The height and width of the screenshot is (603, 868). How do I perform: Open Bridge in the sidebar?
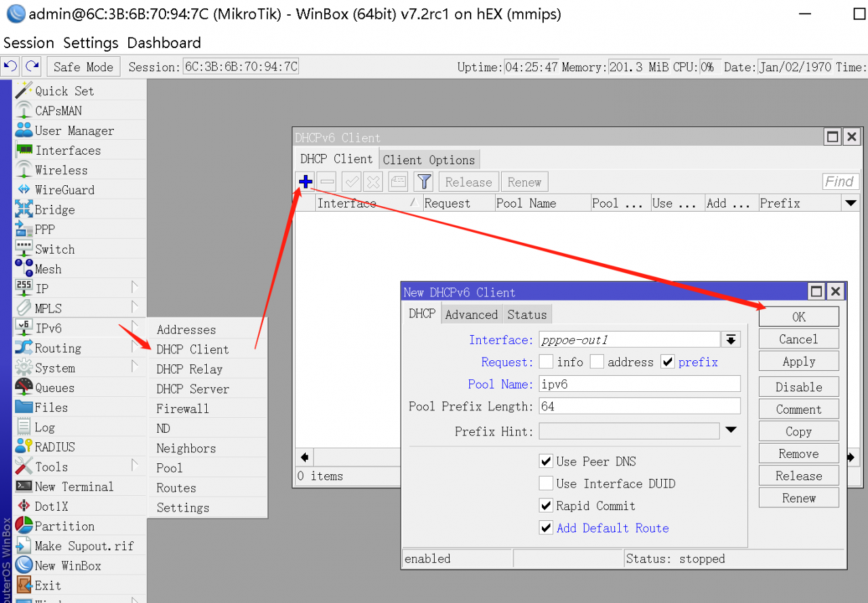point(54,210)
